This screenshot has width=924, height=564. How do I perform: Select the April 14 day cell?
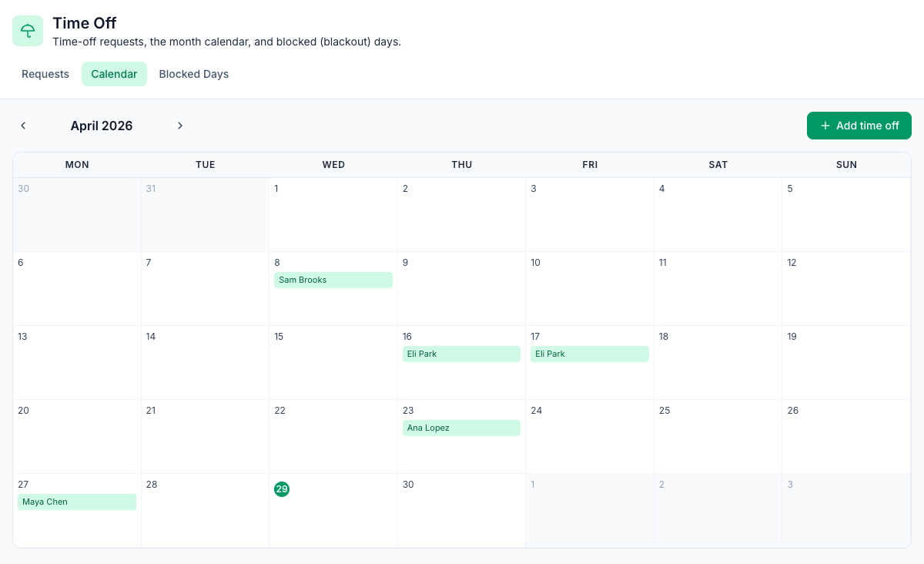pos(206,363)
